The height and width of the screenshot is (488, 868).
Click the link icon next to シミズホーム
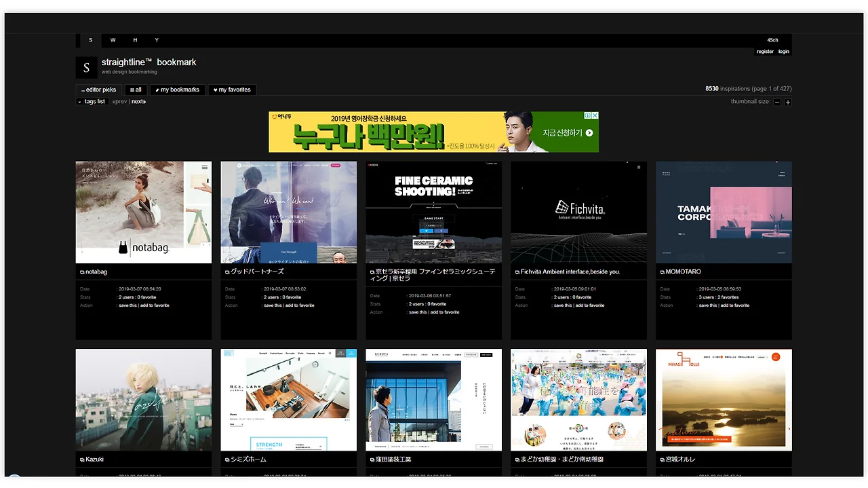tap(227, 460)
